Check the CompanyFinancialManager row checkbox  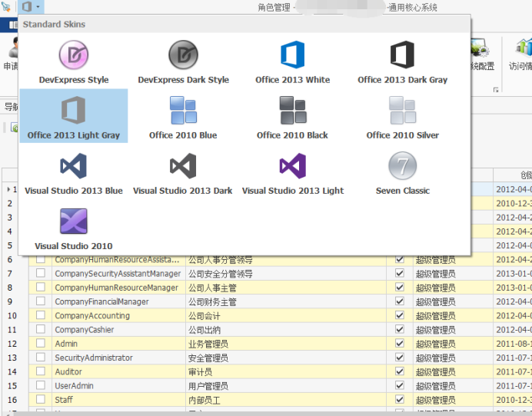pos(41,301)
